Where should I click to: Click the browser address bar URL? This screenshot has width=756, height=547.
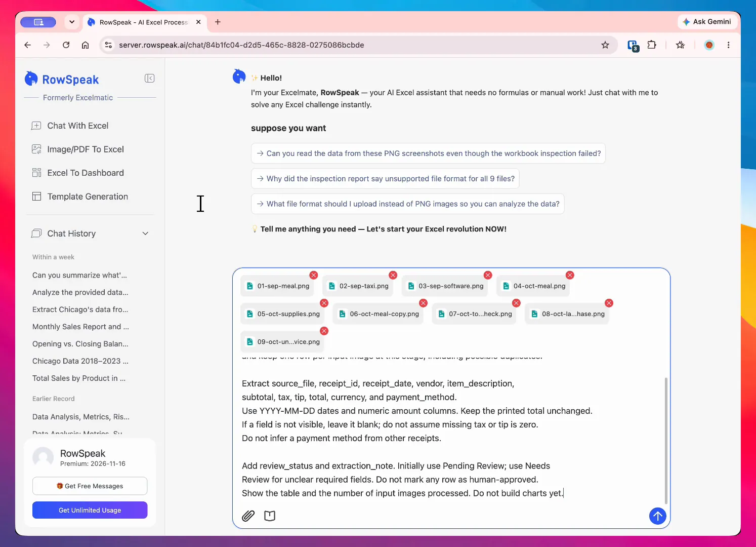tap(241, 45)
